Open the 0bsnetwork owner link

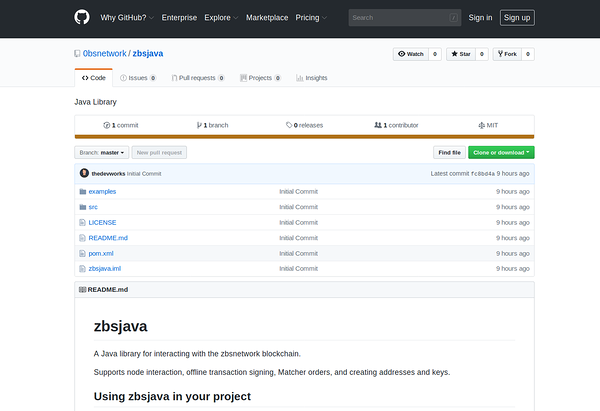click(104, 54)
